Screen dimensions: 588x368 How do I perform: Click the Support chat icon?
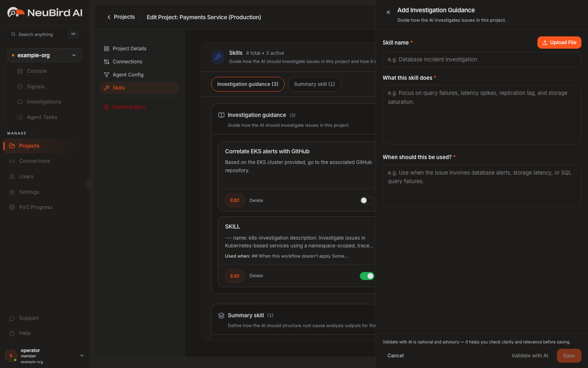(x=12, y=318)
